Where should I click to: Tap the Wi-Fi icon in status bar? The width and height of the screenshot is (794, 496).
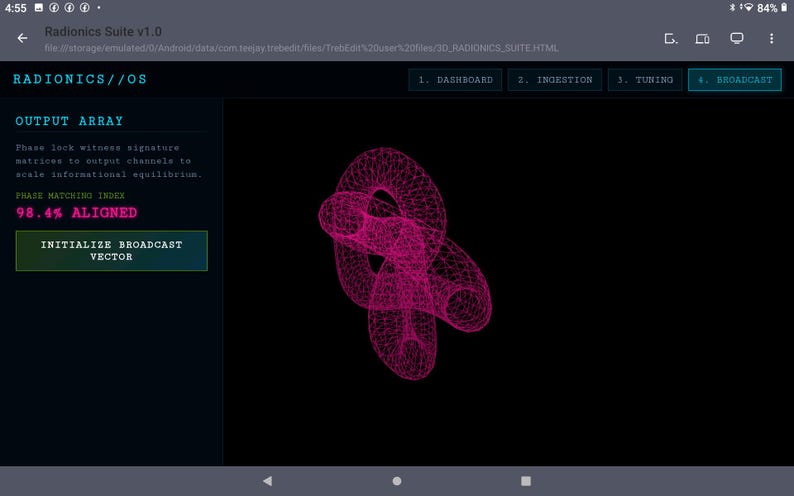pyautogui.click(x=747, y=8)
